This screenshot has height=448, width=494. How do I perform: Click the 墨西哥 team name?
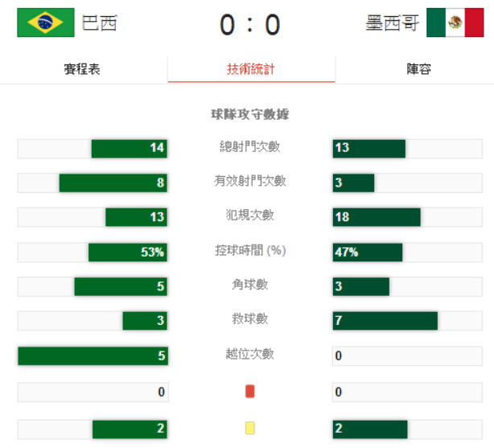pos(392,23)
